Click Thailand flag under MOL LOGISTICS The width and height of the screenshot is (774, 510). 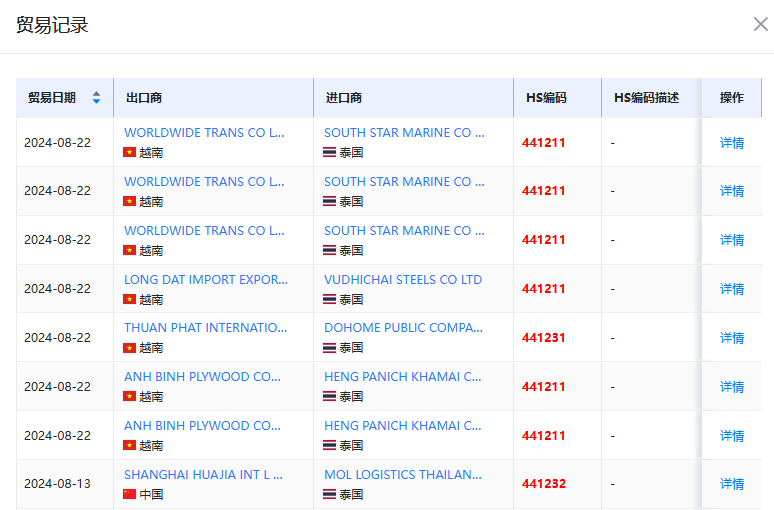(x=329, y=494)
